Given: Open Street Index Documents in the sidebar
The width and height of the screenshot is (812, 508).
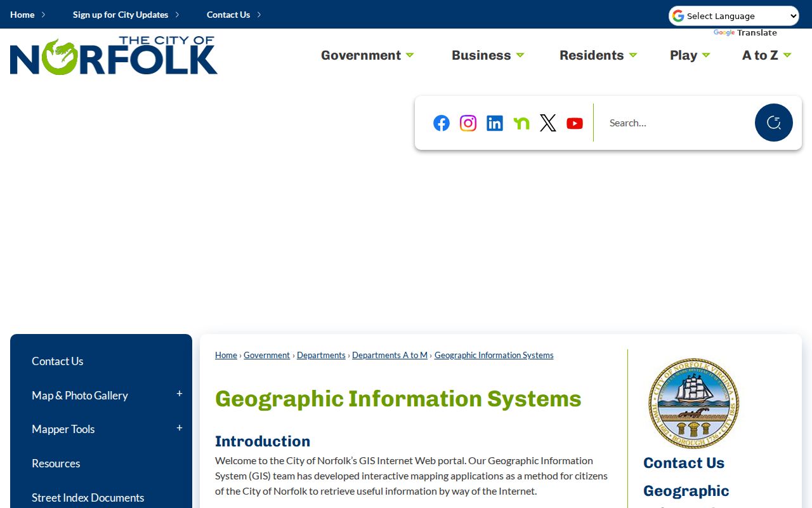Looking at the screenshot, I should pos(88,498).
